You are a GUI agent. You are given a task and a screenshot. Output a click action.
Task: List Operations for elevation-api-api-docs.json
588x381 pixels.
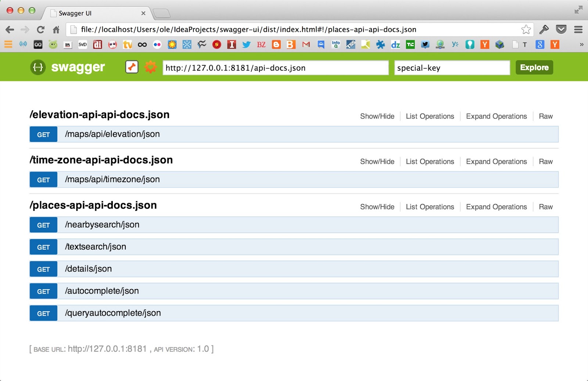(430, 116)
